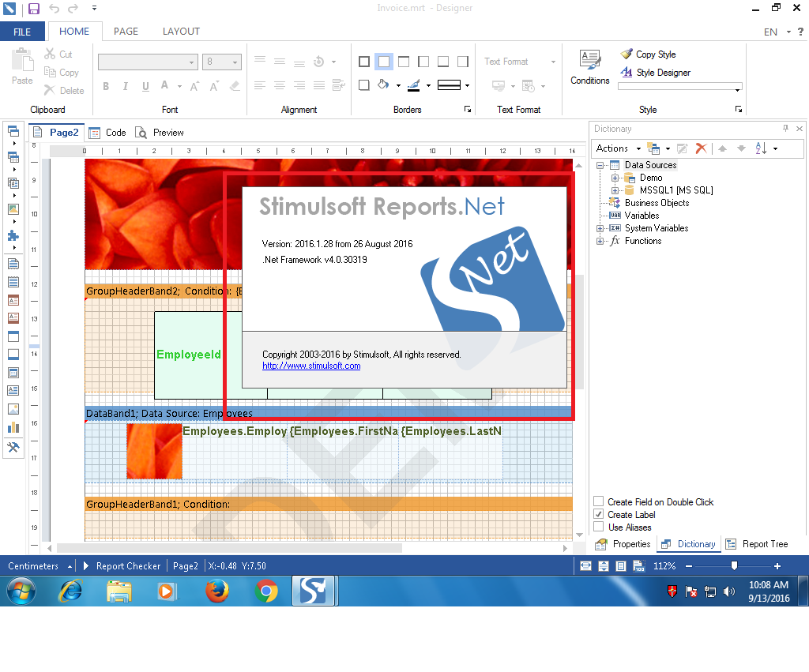
Task: Open the Actions dropdown in Dictionary
Action: [618, 148]
